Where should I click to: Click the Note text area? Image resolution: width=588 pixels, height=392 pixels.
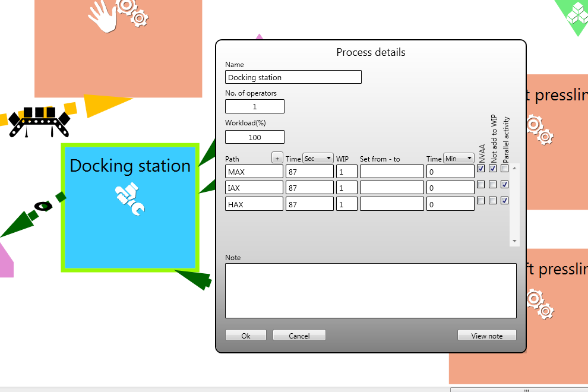point(371,290)
